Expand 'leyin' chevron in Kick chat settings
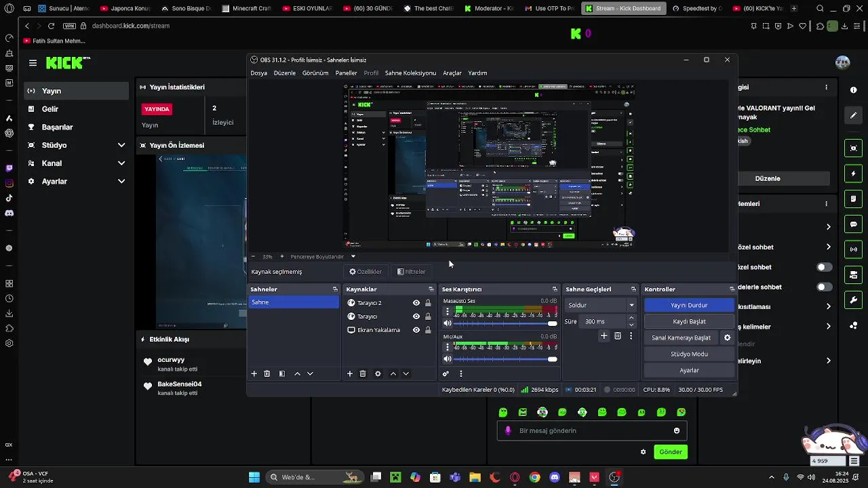The image size is (868, 488). [x=828, y=361]
